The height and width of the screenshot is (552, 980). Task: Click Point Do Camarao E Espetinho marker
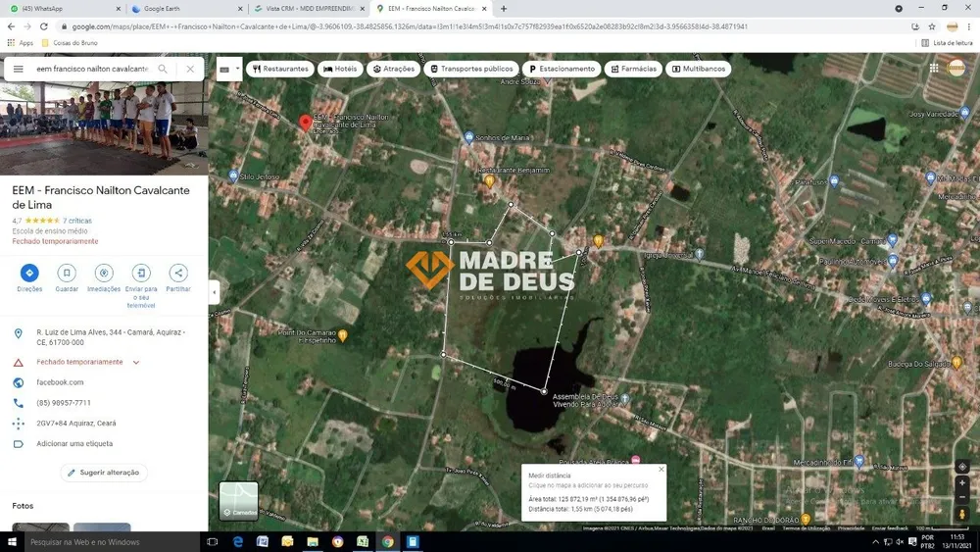click(x=342, y=336)
